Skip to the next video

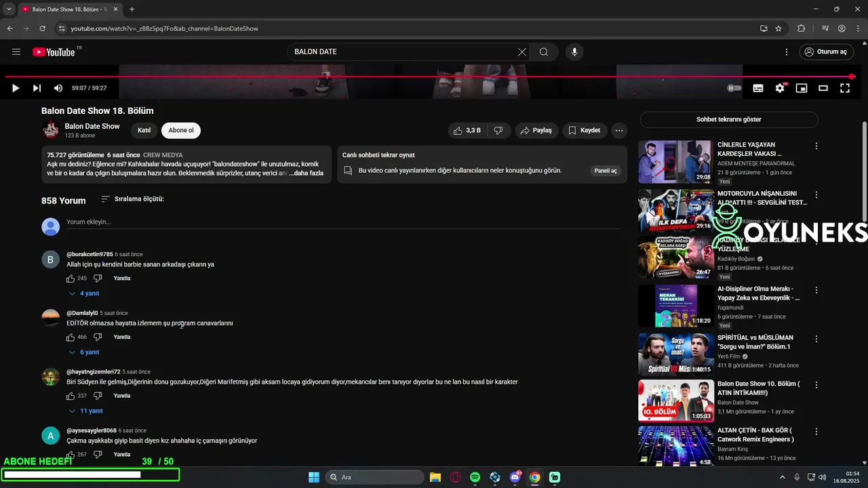[x=37, y=88]
